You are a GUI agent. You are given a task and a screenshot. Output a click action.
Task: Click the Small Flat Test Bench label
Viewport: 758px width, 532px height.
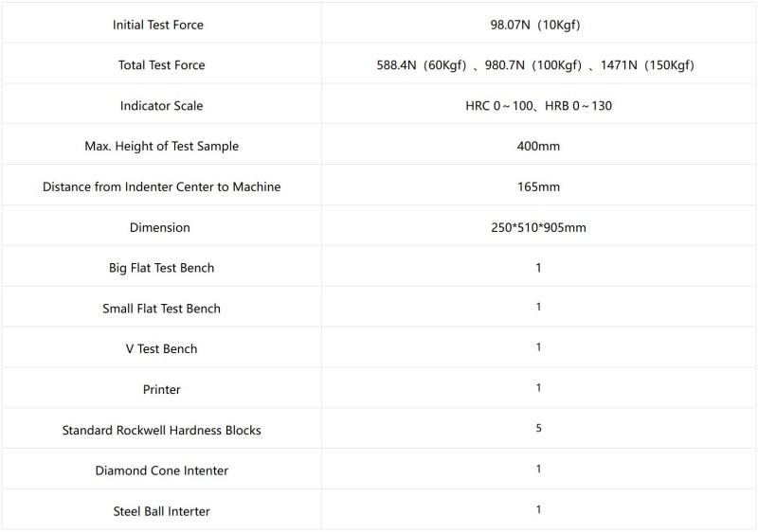[x=161, y=309]
